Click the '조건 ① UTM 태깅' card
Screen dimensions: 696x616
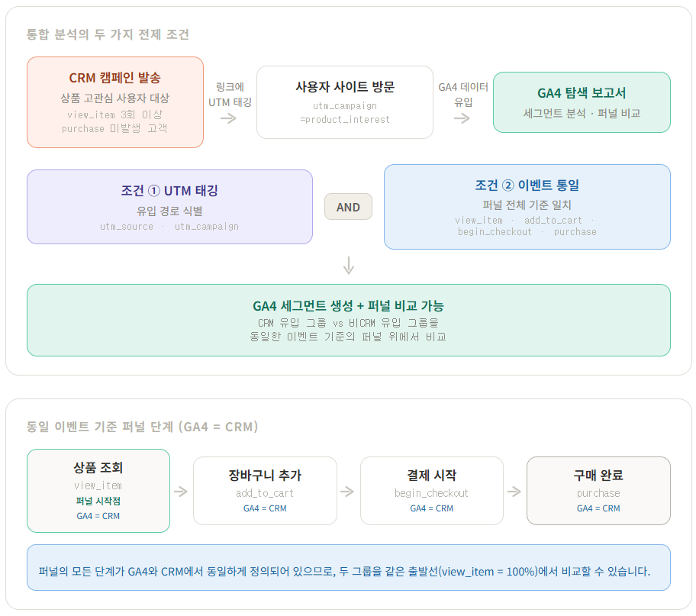pyautogui.click(x=169, y=207)
